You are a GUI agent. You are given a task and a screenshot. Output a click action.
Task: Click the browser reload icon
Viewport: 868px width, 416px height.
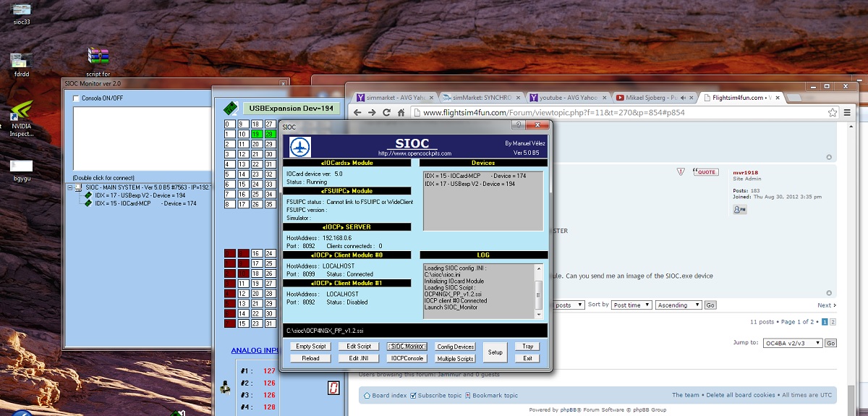[x=387, y=113]
